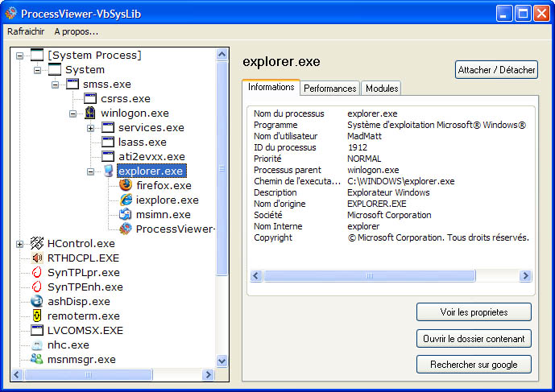555x392 pixels.
Task: Click the Attacher / Détacher button
Action: pos(496,70)
